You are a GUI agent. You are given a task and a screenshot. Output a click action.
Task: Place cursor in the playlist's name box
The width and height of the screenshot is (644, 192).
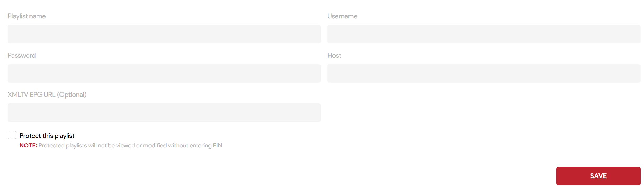164,34
